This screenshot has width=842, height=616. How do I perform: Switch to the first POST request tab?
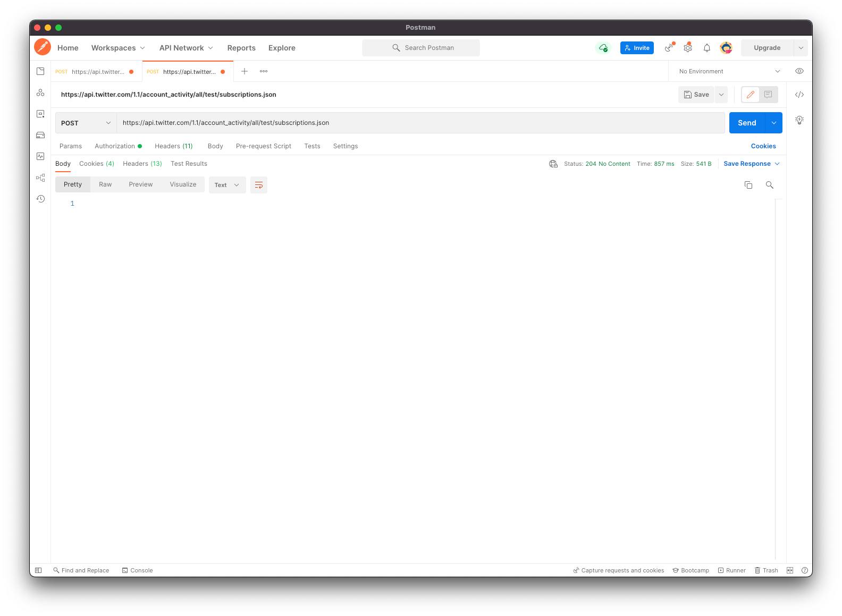coord(96,71)
